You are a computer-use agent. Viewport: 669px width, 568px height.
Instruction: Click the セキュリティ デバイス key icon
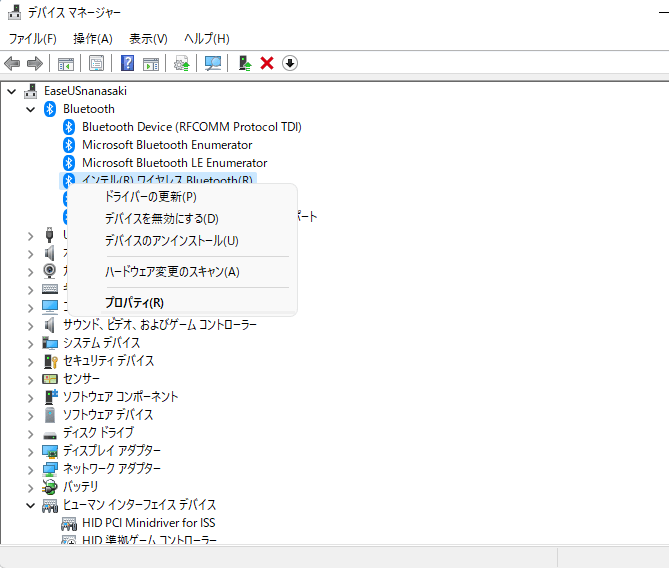coord(50,361)
